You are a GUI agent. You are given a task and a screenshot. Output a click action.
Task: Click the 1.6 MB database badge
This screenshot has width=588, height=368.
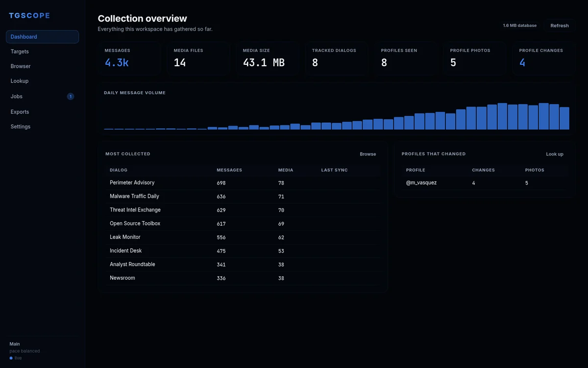point(519,26)
